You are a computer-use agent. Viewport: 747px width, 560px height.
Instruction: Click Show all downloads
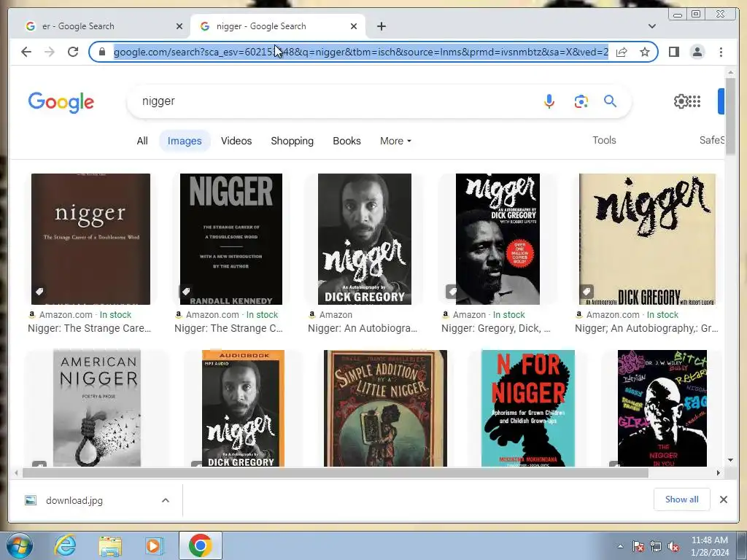coord(682,499)
